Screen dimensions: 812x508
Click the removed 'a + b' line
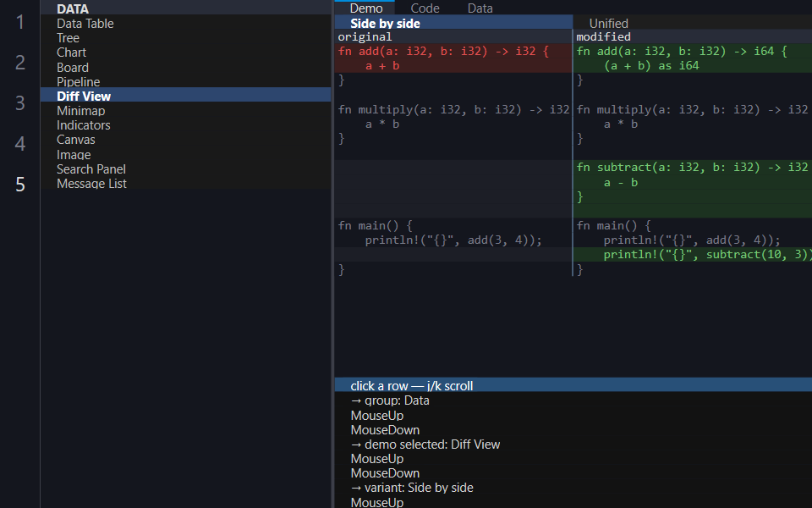point(453,65)
